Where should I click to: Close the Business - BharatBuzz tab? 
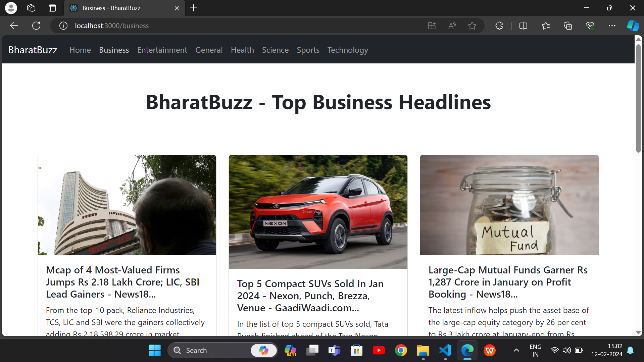click(177, 8)
